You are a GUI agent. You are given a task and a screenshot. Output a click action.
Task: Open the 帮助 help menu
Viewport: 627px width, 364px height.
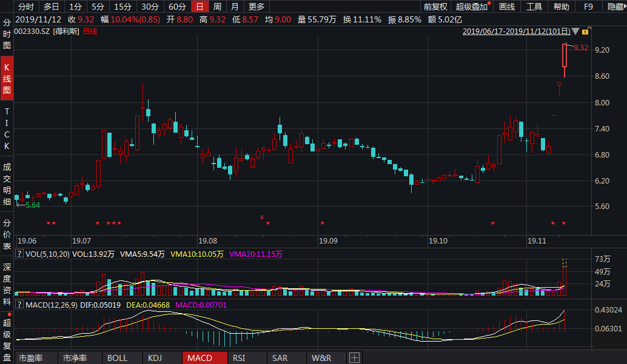coord(561,7)
